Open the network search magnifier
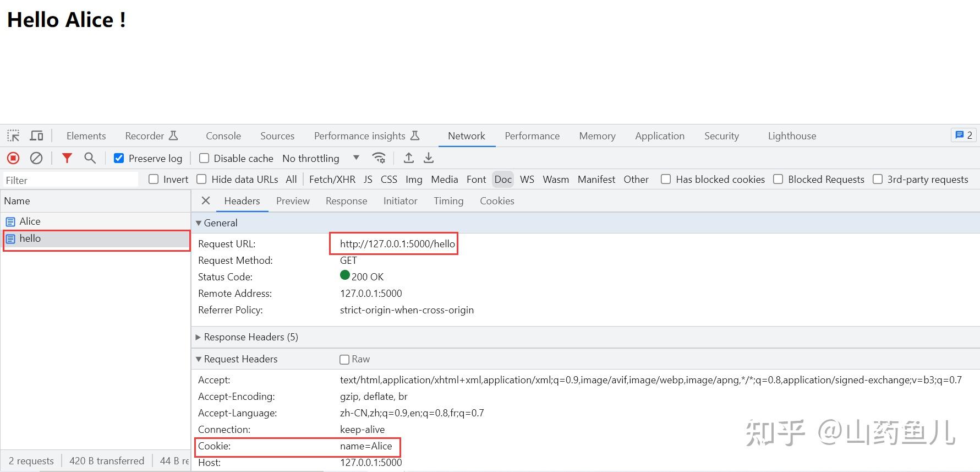The height and width of the screenshot is (472, 980). point(90,159)
